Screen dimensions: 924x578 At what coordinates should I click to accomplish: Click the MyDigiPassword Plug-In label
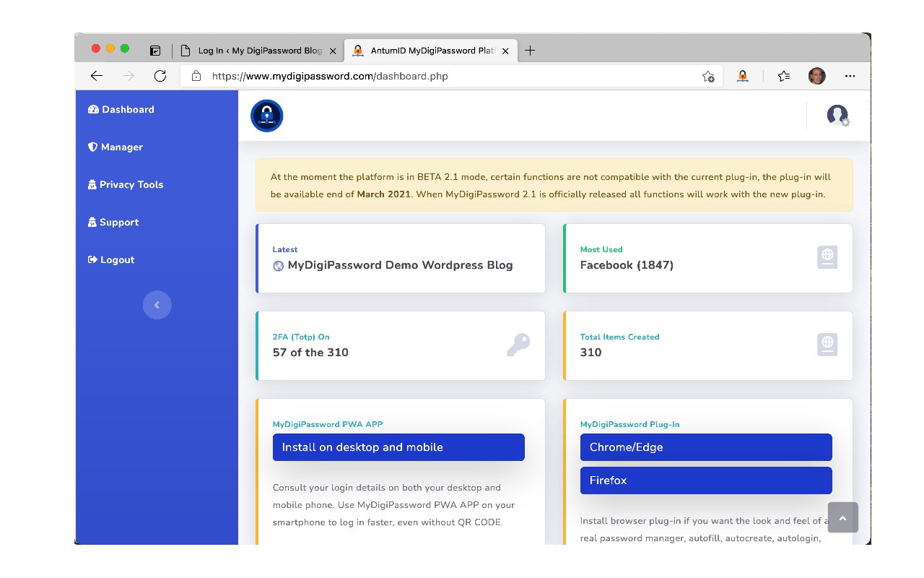[x=629, y=425]
